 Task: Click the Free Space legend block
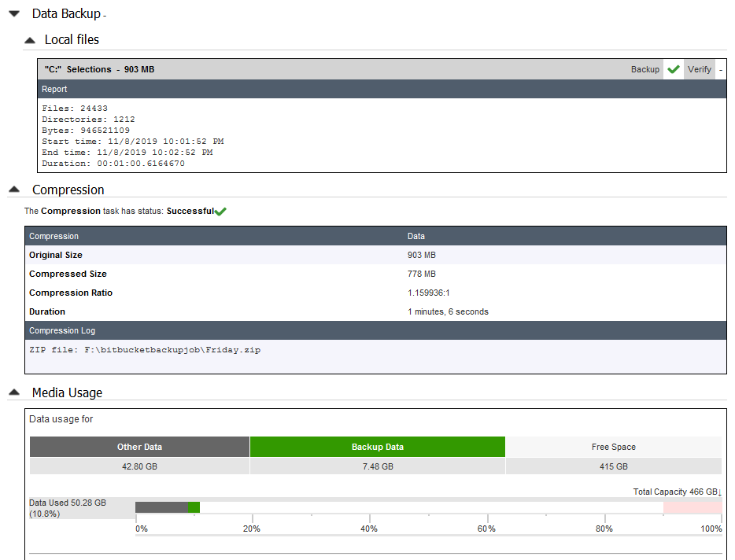[x=613, y=447]
